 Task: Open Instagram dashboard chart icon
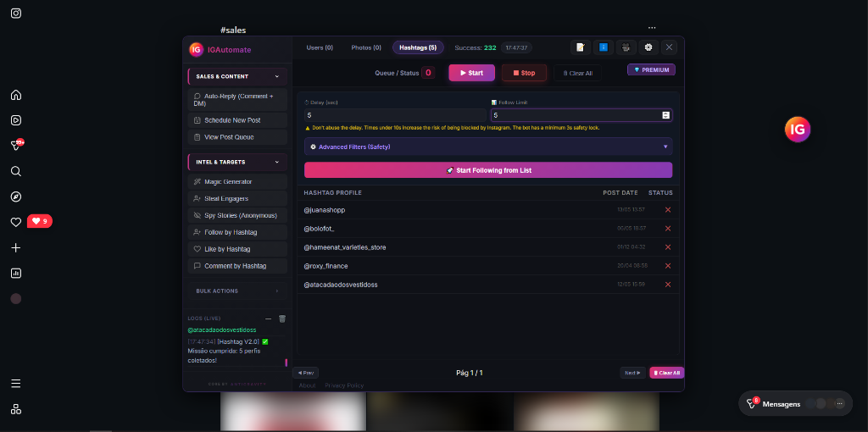[x=16, y=274]
